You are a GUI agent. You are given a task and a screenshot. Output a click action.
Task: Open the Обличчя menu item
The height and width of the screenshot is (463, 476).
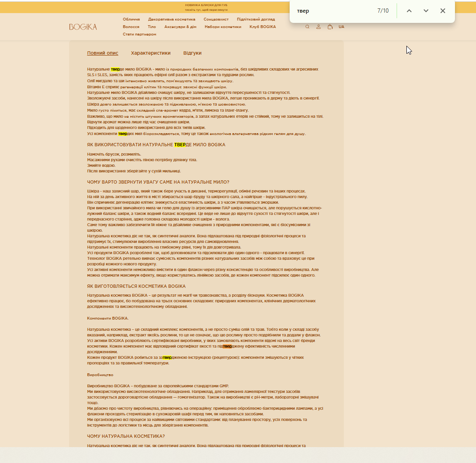(x=131, y=19)
